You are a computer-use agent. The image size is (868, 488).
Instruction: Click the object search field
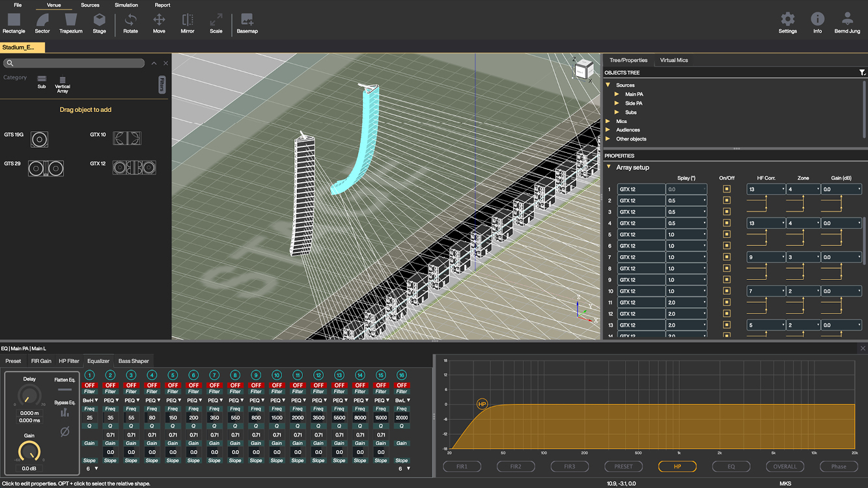(x=74, y=63)
